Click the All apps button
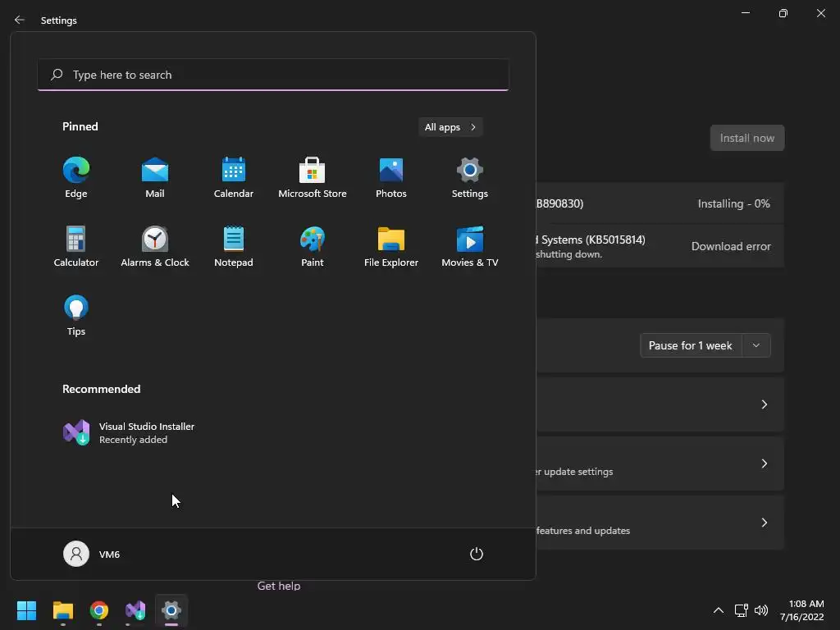This screenshot has height=630, width=840. point(450,127)
